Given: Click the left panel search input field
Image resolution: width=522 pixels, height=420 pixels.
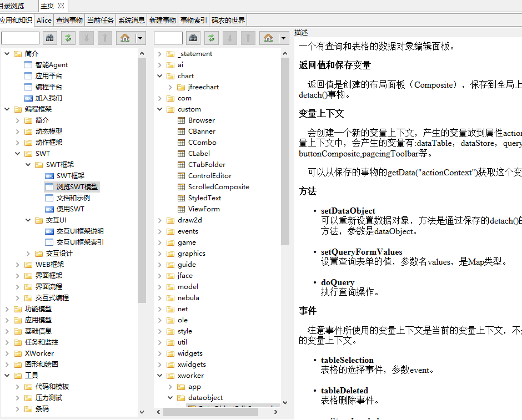Looking at the screenshot, I should click(20, 38).
